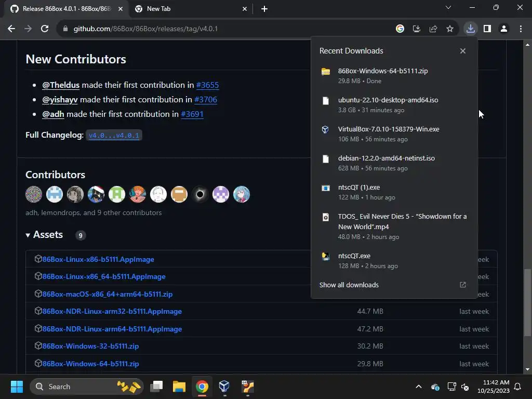532x399 pixels.
Task: Download 86Box-NDR-Linux-arm64-b5111.AppImage
Action: 112,329
